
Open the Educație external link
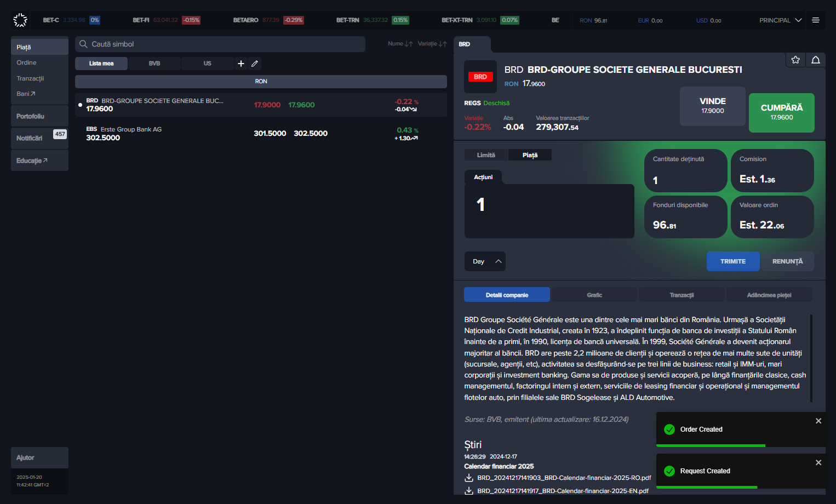tap(39, 161)
